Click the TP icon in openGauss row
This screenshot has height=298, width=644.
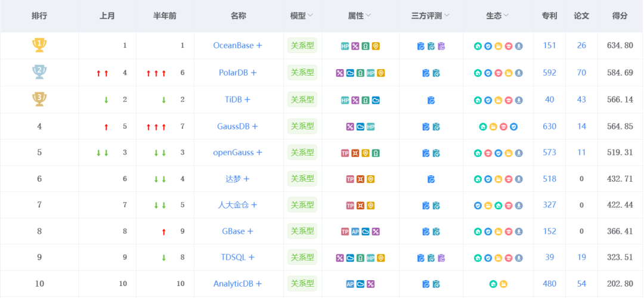(345, 153)
